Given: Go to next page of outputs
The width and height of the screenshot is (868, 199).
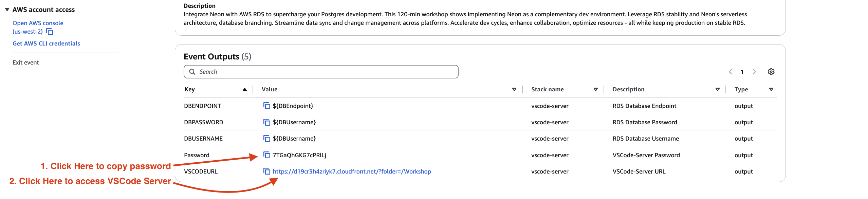Looking at the screenshot, I should [754, 72].
